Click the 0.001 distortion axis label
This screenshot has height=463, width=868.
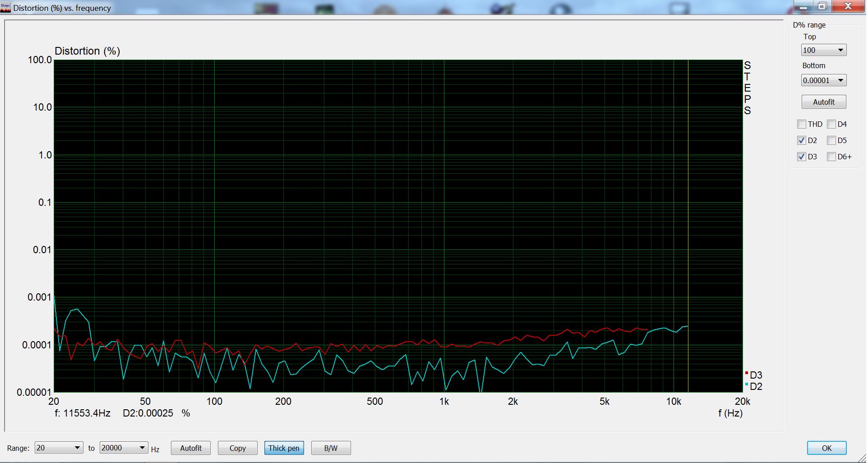coord(40,297)
